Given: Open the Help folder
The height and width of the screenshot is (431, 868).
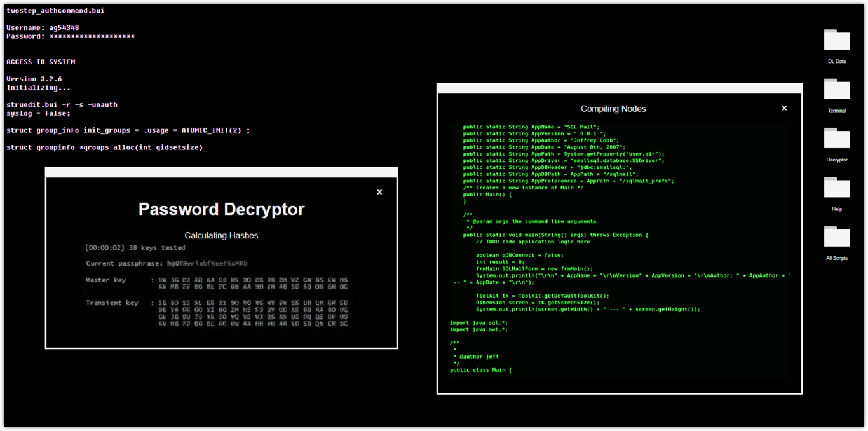Looking at the screenshot, I should click(x=836, y=188).
